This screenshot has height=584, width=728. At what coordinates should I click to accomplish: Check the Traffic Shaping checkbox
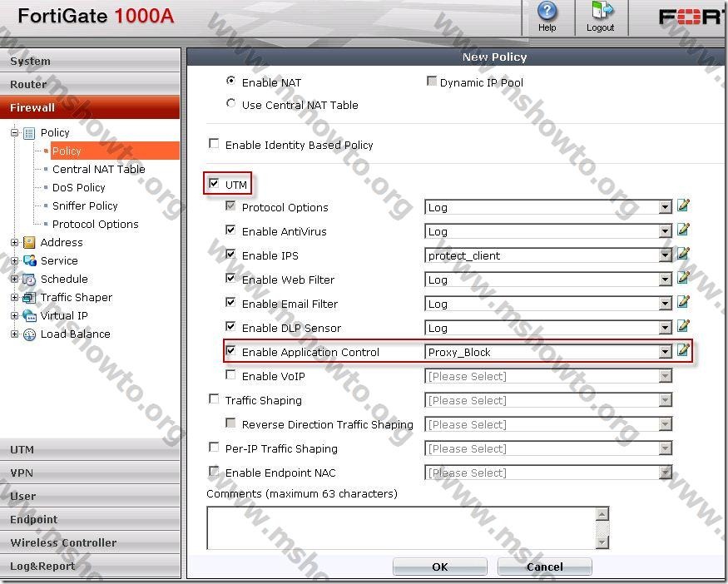(x=214, y=398)
